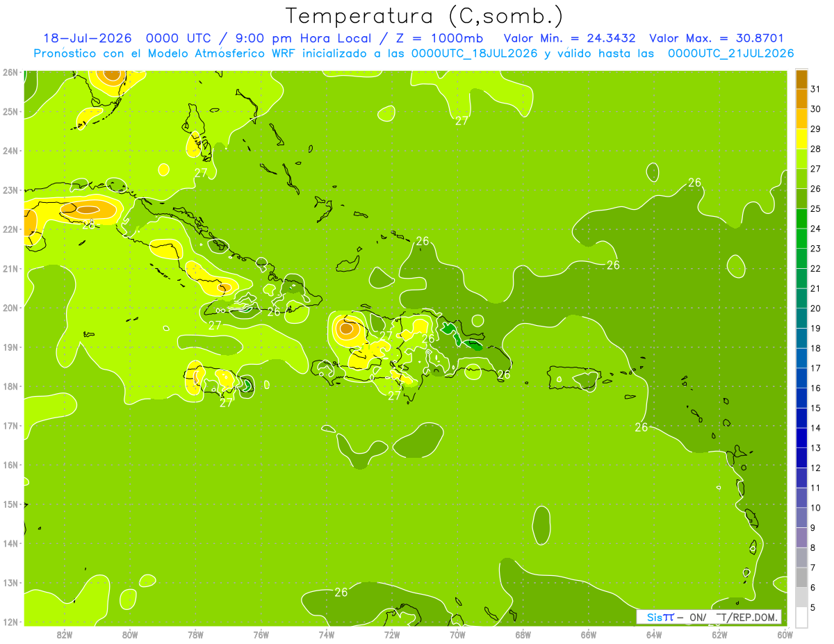Click the title "Temperatura (C,somb.)"
The image size is (834, 644).
tap(424, 15)
